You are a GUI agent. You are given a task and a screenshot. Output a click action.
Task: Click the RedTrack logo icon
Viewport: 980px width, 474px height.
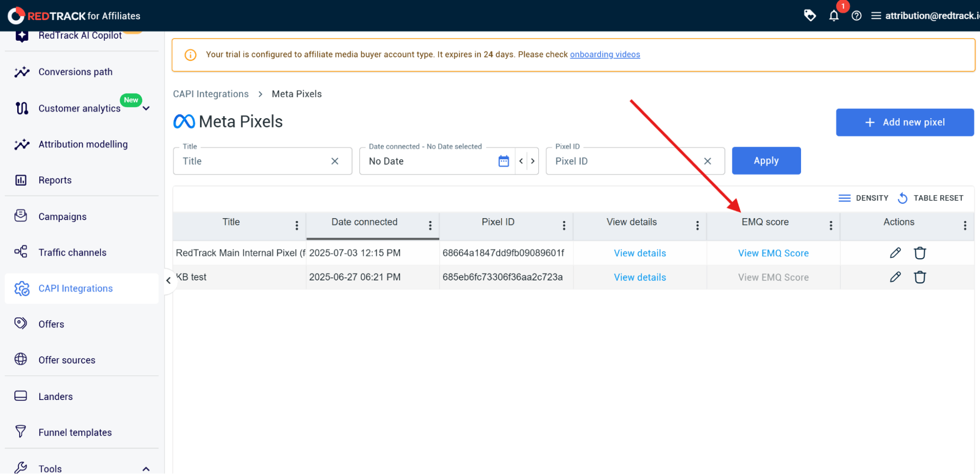pyautogui.click(x=16, y=16)
